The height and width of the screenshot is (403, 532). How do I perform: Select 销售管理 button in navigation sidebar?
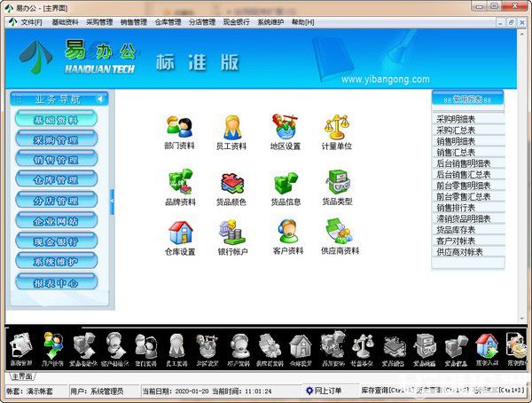click(x=57, y=160)
